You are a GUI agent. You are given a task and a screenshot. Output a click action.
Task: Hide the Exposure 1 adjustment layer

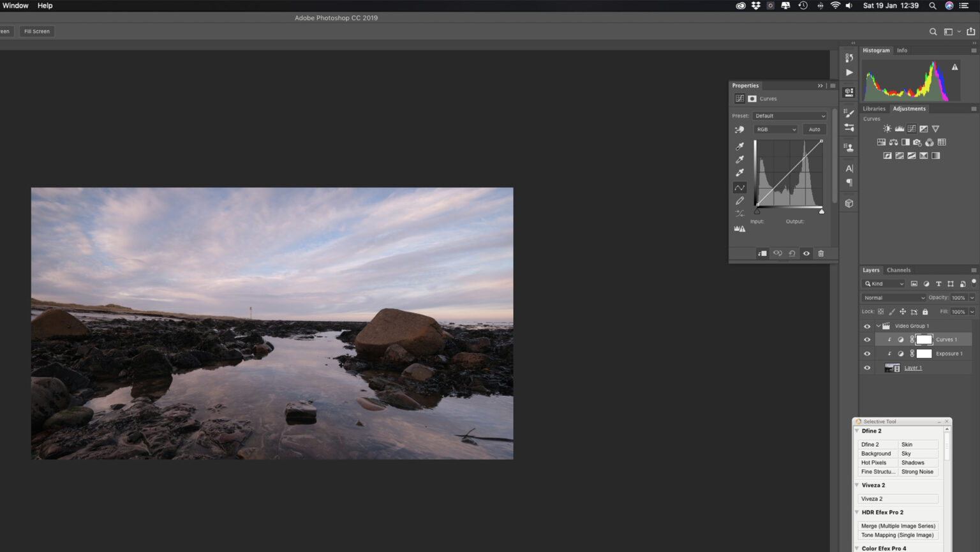coord(867,353)
